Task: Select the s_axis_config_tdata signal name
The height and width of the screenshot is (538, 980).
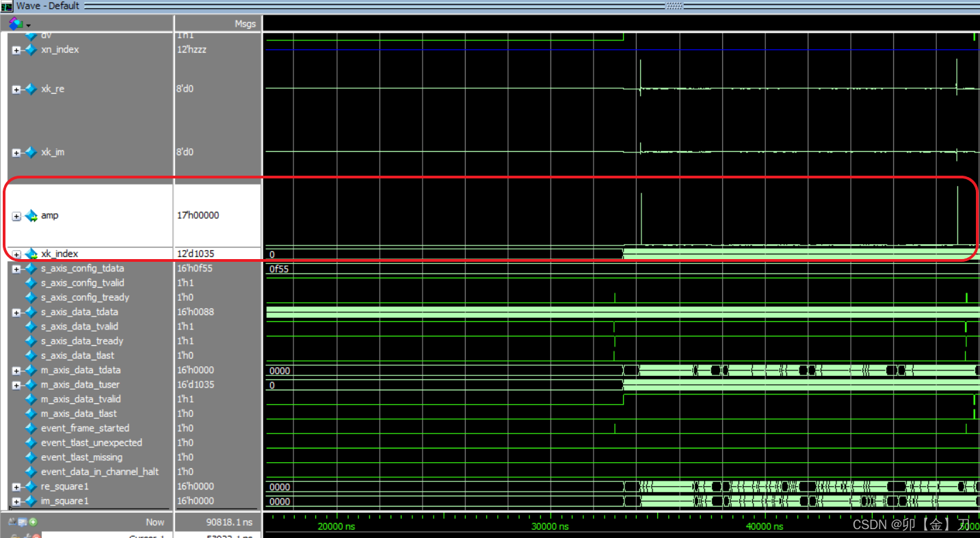Action: click(83, 268)
